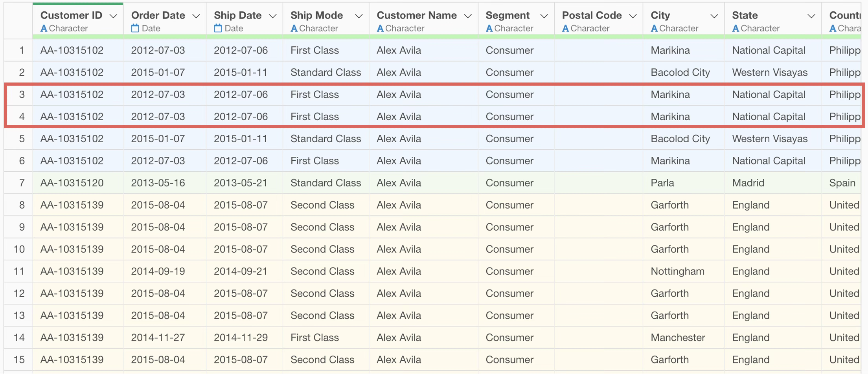The width and height of the screenshot is (868, 374).
Task: Select row number 7
Action: pyautogui.click(x=22, y=183)
